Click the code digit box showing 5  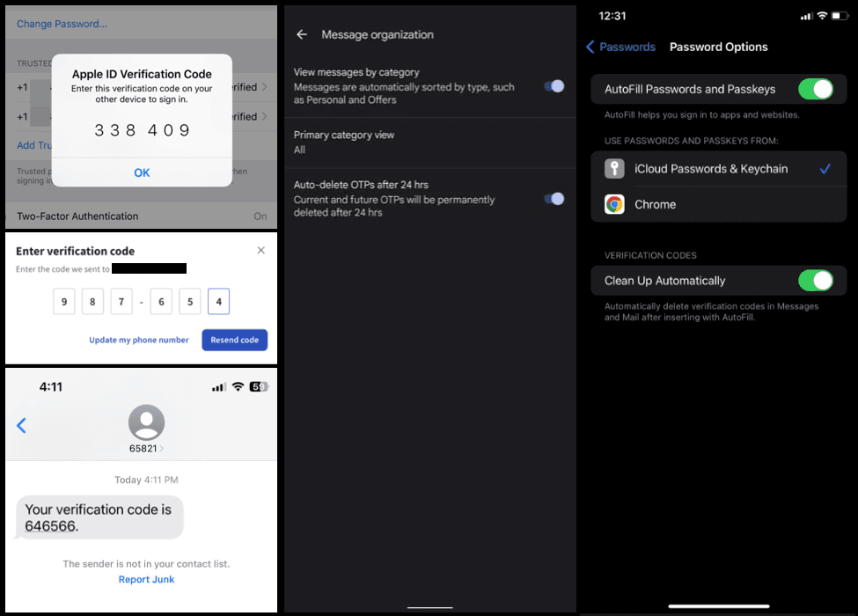[190, 302]
